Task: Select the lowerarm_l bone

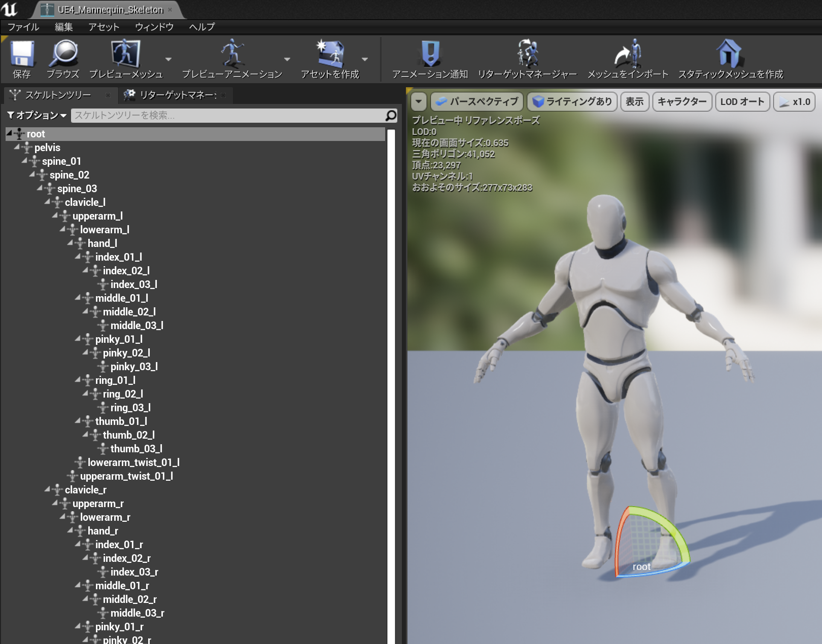Action: click(105, 230)
